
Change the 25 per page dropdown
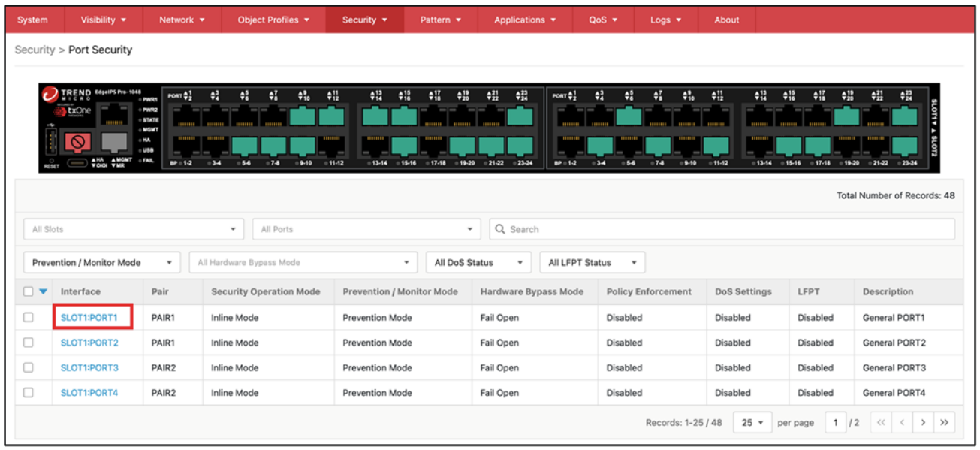click(x=752, y=423)
